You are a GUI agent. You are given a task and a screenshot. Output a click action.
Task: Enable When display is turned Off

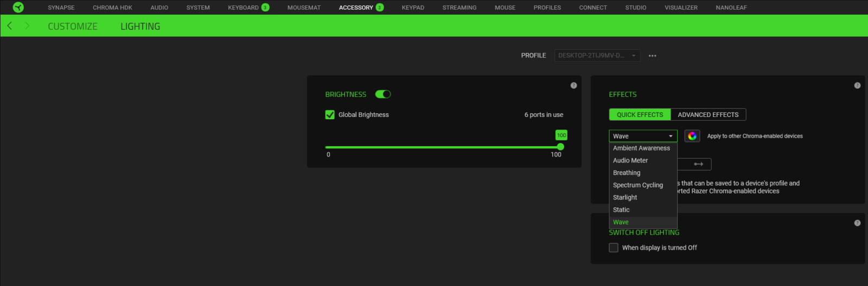[x=614, y=248]
